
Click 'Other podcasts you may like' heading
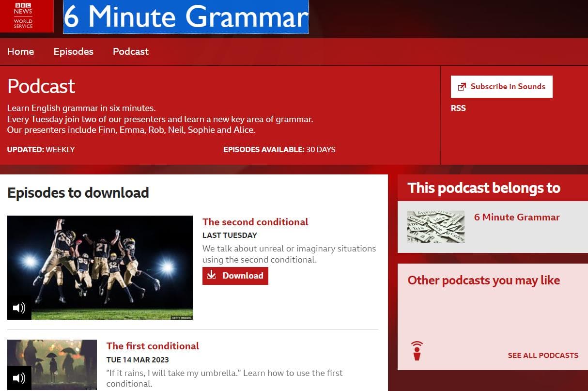pyautogui.click(x=484, y=280)
